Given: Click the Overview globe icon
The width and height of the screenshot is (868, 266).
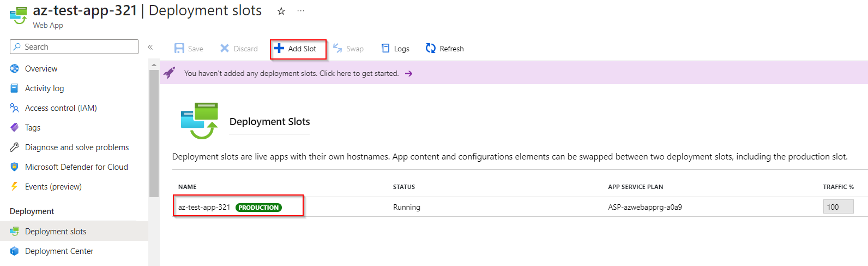Looking at the screenshot, I should [x=15, y=69].
